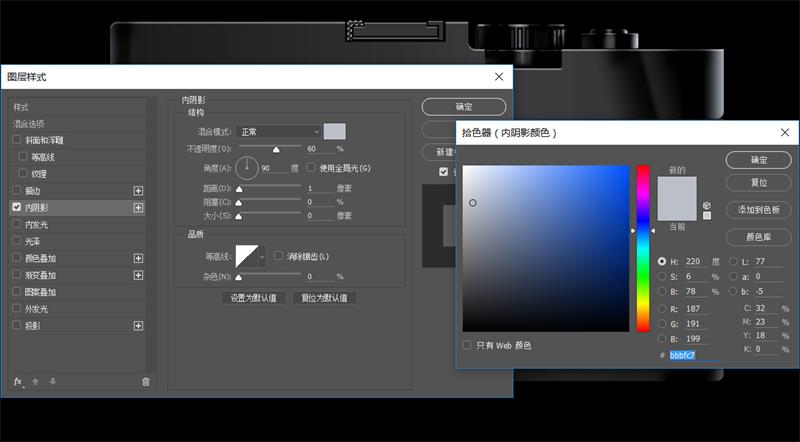
Task: Check the 只有 Web 颜色 option
Action: (x=467, y=345)
